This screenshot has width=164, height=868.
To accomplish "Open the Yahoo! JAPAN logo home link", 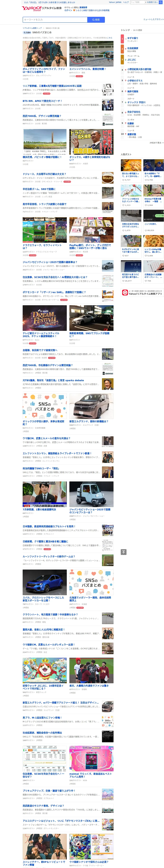I will coord(32,9).
